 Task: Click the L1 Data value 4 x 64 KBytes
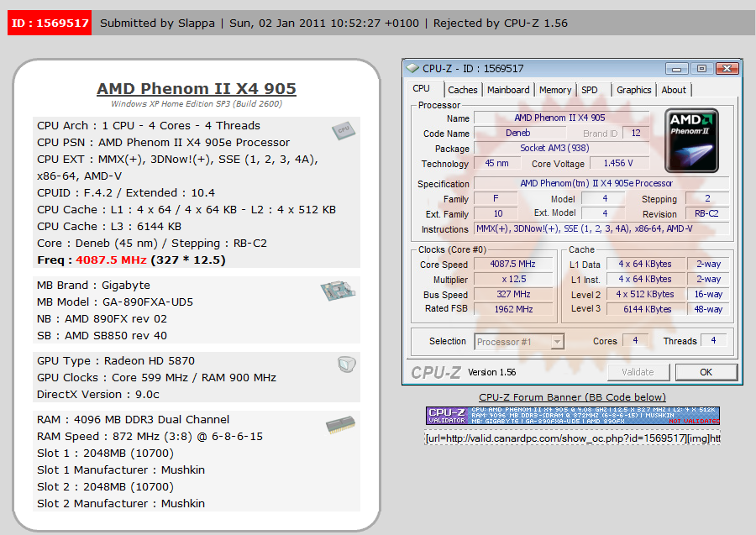click(x=646, y=264)
